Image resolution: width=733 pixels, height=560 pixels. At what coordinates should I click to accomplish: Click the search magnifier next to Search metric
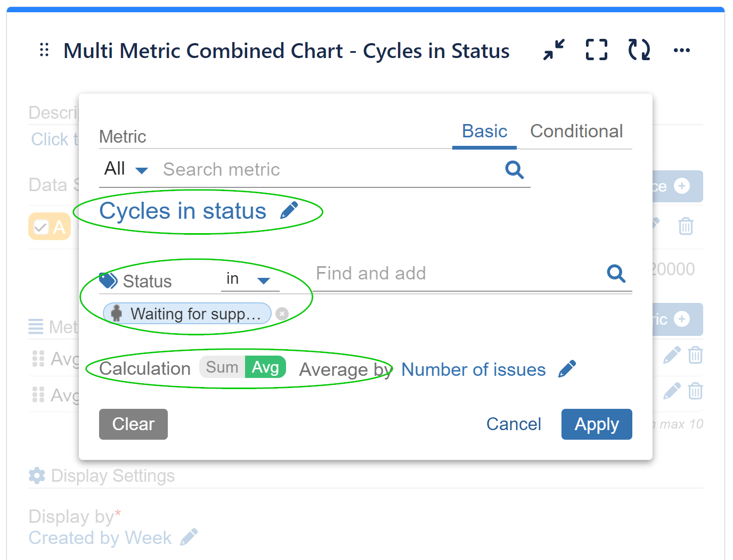[x=514, y=169]
